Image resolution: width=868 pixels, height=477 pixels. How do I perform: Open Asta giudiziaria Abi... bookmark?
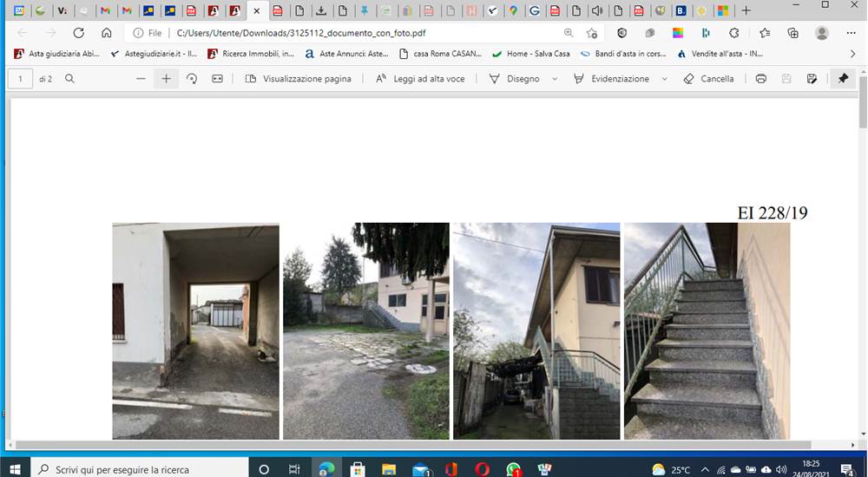[x=57, y=54]
